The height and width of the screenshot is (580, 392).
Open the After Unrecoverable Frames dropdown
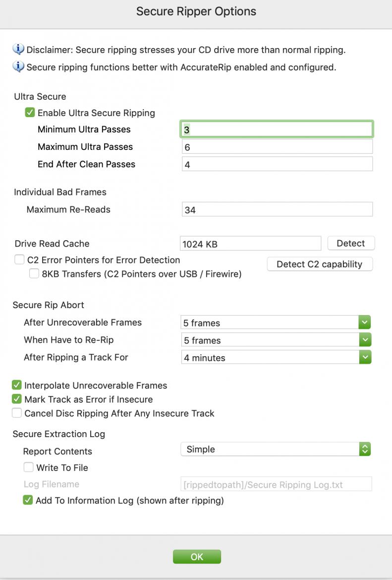point(276,322)
